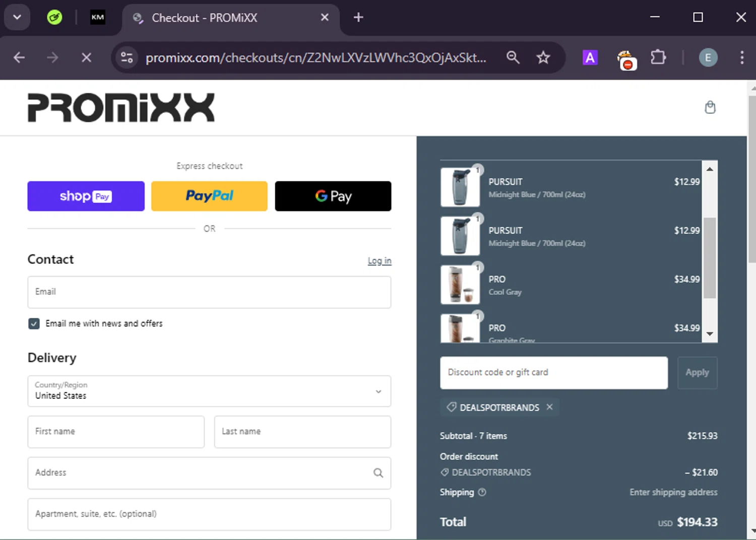Pay with PayPal button
The height and width of the screenshot is (540, 756).
click(x=209, y=196)
